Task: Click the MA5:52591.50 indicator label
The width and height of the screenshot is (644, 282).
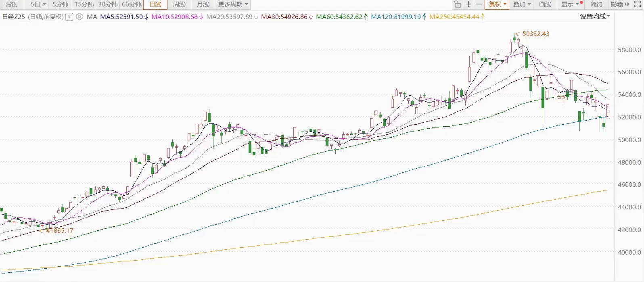Action: pyautogui.click(x=121, y=17)
